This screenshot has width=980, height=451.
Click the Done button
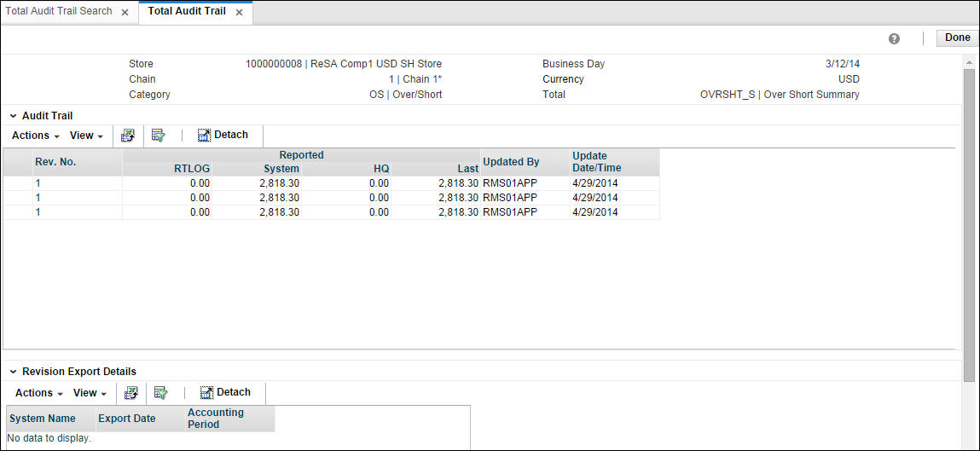957,38
